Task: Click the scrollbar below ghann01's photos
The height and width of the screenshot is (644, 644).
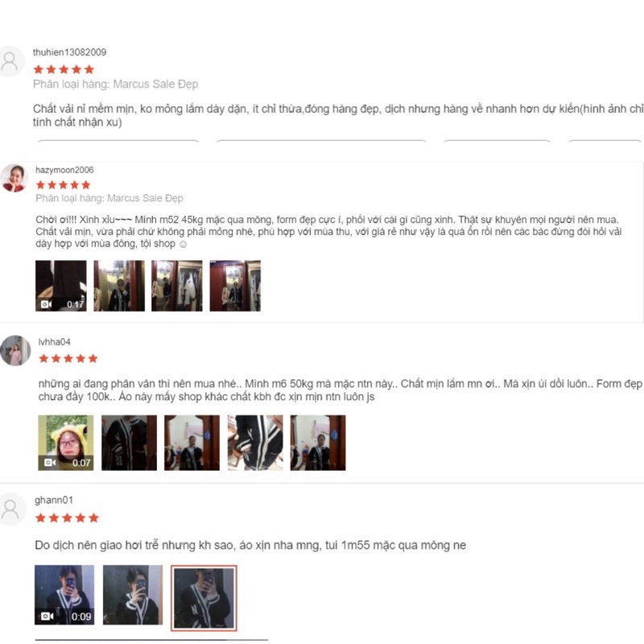Action: [x=151, y=640]
